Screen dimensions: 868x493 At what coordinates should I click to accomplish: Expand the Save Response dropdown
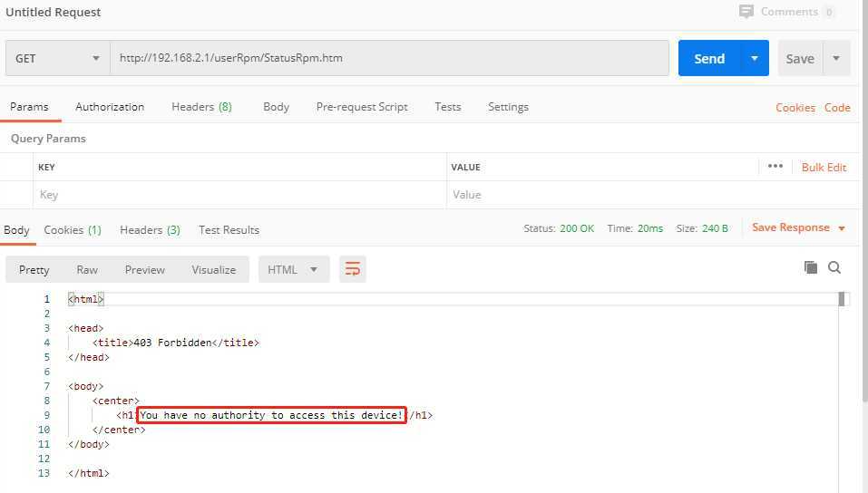tap(842, 228)
